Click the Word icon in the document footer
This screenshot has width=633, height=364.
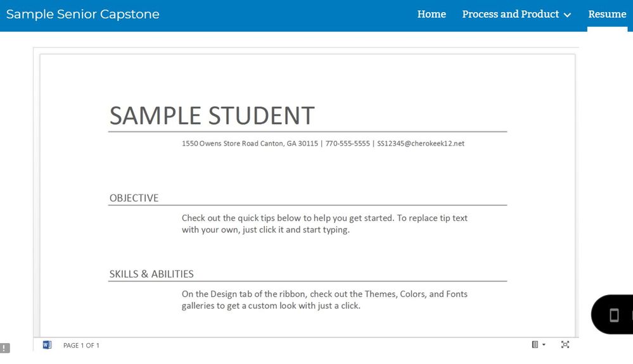point(47,345)
